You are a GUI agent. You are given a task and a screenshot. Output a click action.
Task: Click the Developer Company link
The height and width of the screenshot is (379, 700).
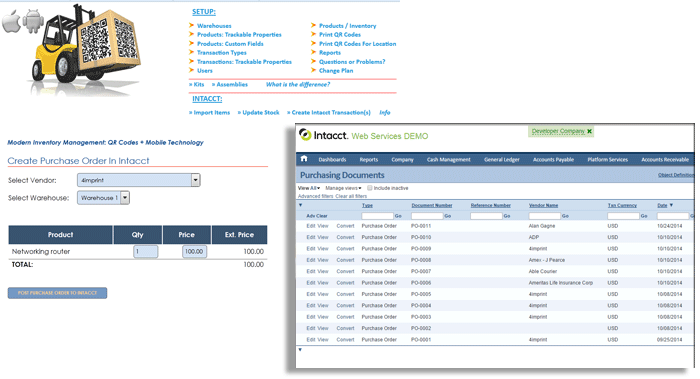[x=558, y=131]
